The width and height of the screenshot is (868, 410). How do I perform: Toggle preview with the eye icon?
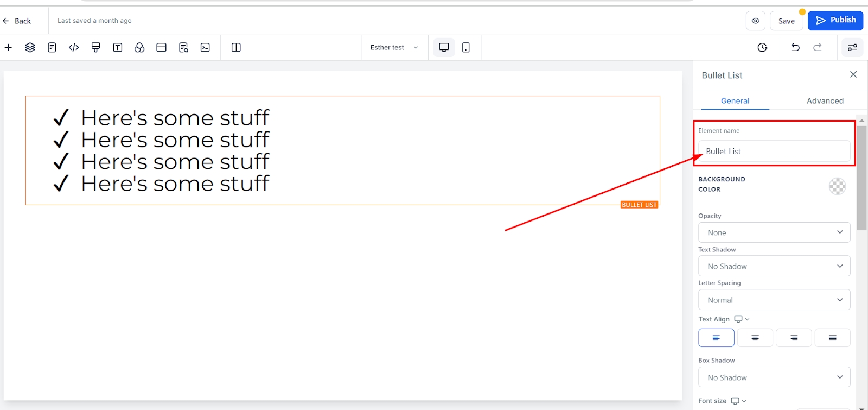tap(755, 21)
